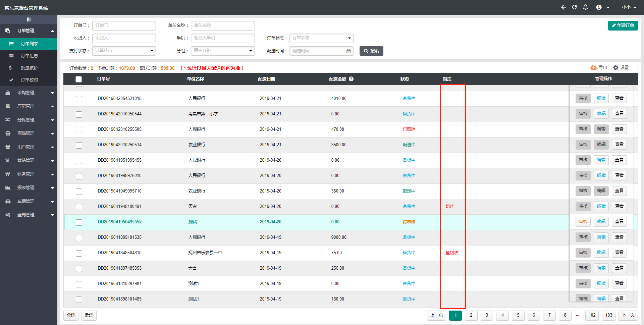Click the refresh icon in top bar
Viewport: 644px width, 325px height.
[x=574, y=7]
